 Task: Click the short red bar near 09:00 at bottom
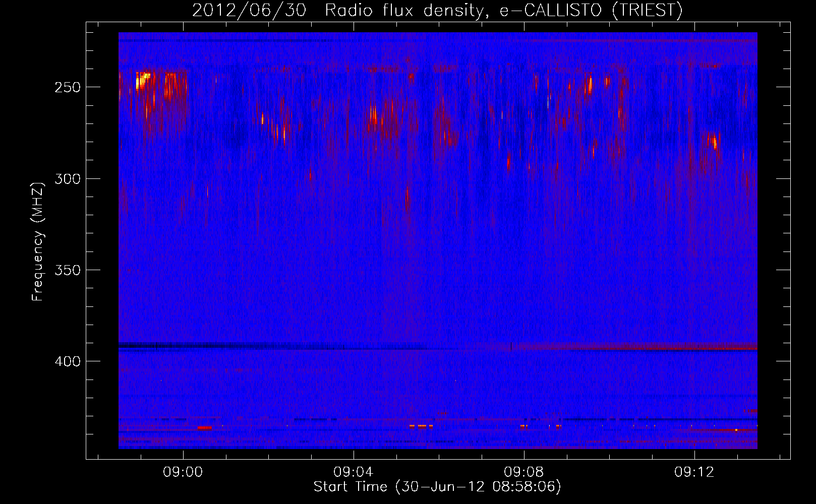(x=204, y=427)
